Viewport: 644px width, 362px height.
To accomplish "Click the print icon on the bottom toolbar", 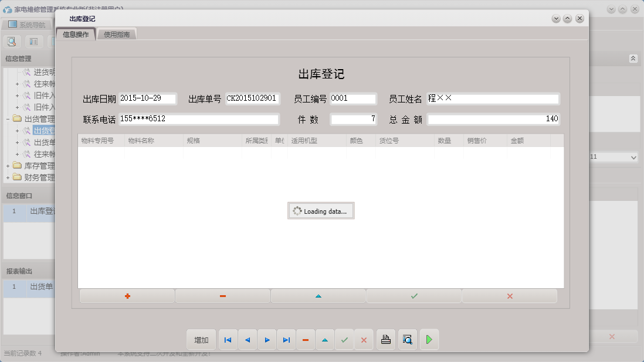I will pos(385,339).
